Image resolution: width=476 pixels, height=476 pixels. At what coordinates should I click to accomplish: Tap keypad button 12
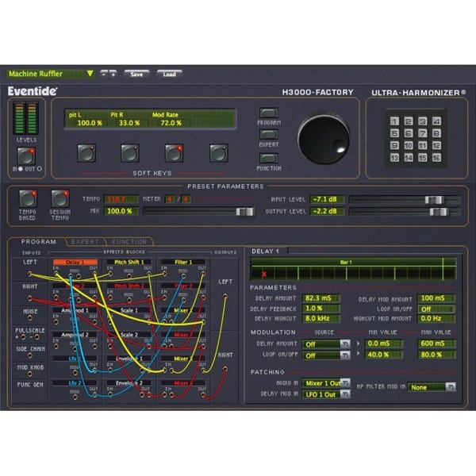[x=436, y=145]
